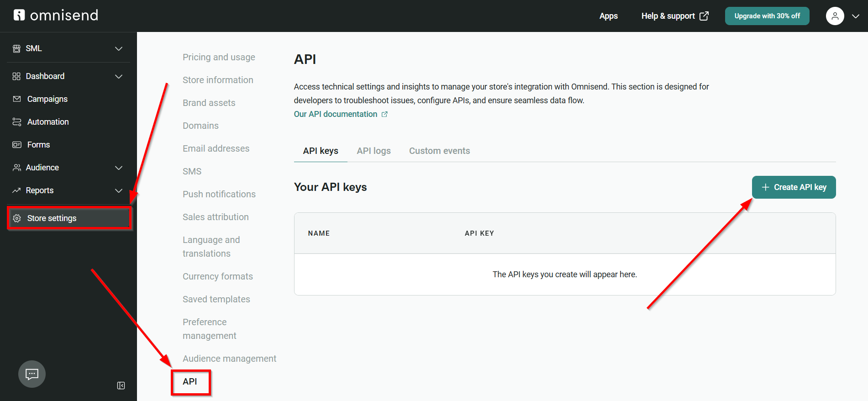Expand the Dashboard menu chevron
Viewport: 868px width, 401px height.
pyautogui.click(x=119, y=76)
